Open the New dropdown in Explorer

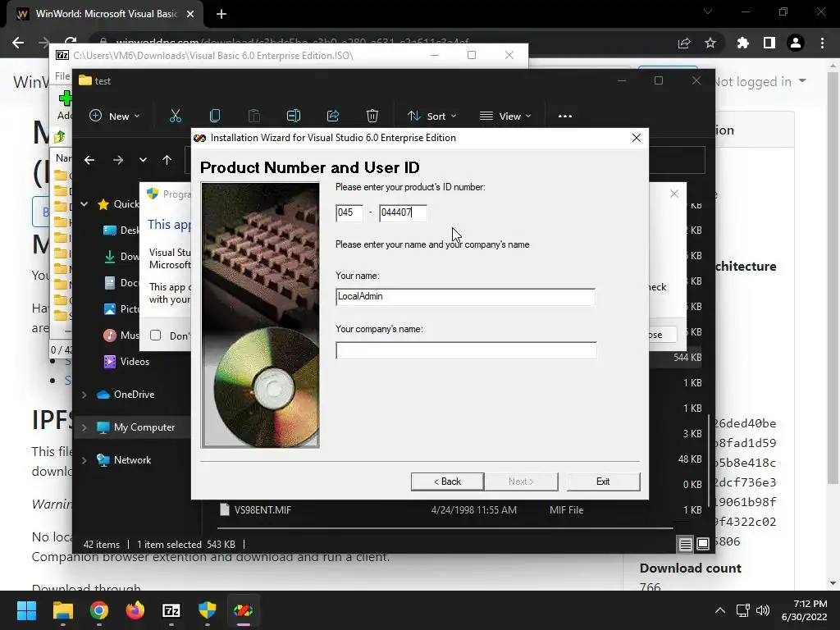pos(115,116)
